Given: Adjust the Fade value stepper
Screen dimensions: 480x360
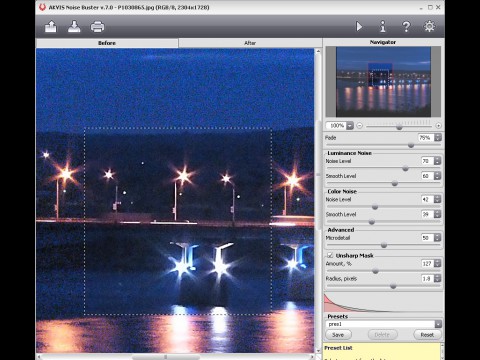Looking at the screenshot, I should tap(438, 137).
